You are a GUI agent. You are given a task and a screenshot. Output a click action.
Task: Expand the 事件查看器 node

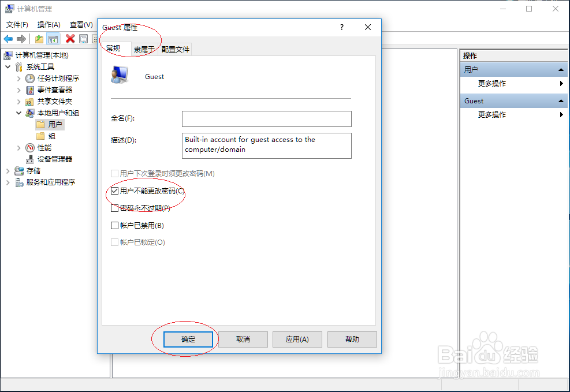(x=19, y=90)
